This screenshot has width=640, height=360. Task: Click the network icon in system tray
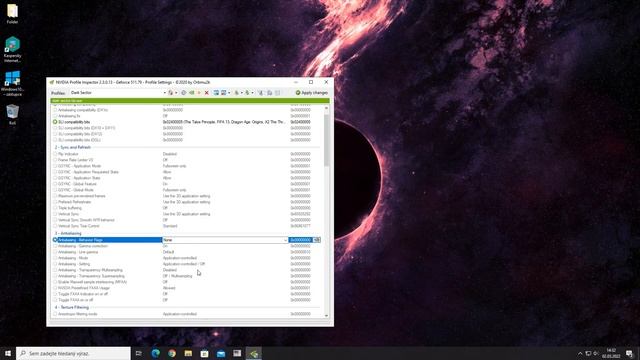588,353
